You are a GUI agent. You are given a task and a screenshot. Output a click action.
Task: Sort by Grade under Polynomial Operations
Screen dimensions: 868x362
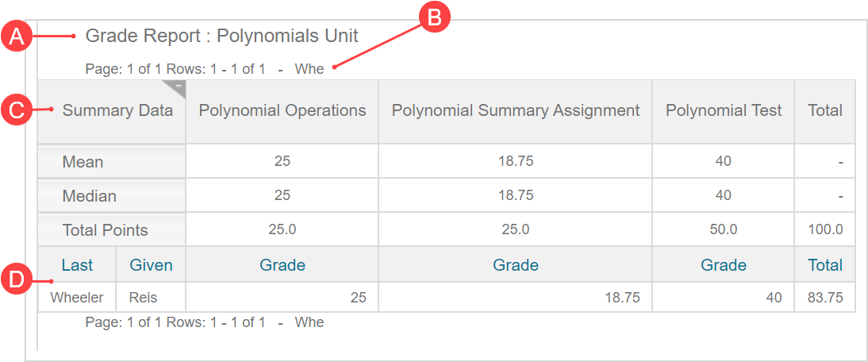click(x=282, y=265)
